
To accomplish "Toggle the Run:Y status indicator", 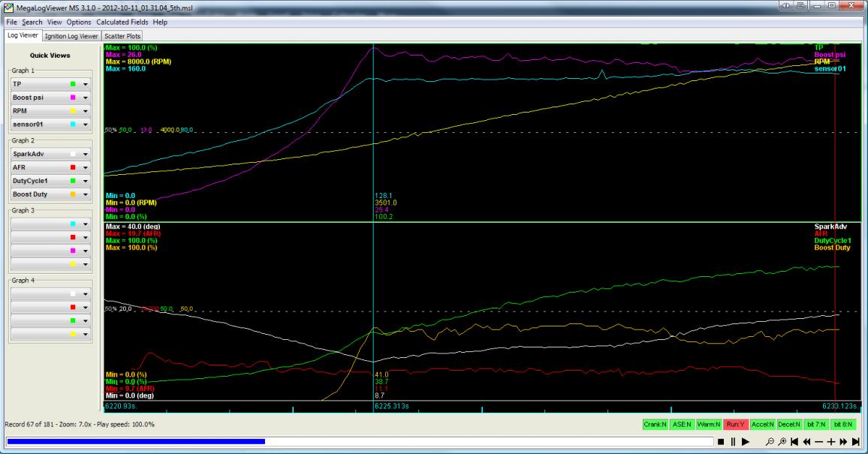I will pos(737,425).
